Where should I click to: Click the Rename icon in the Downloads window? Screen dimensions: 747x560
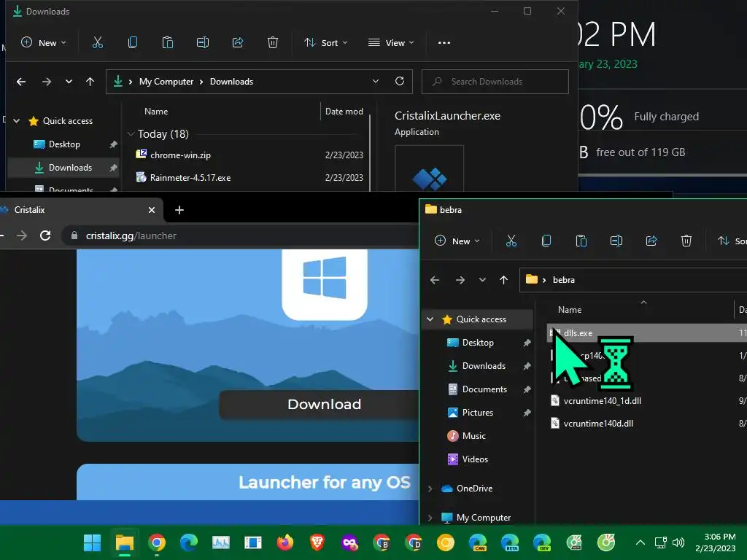coord(203,43)
